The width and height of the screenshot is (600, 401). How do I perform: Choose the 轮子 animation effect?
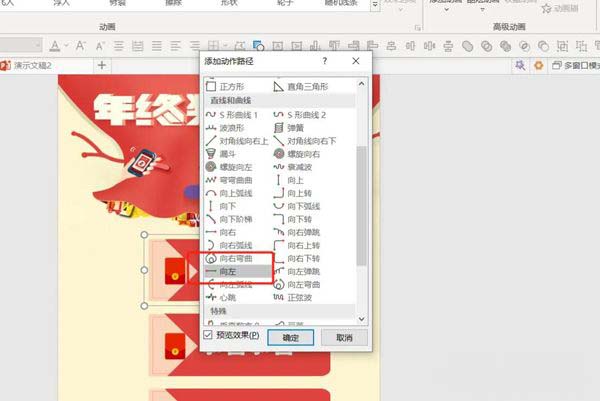285,3
